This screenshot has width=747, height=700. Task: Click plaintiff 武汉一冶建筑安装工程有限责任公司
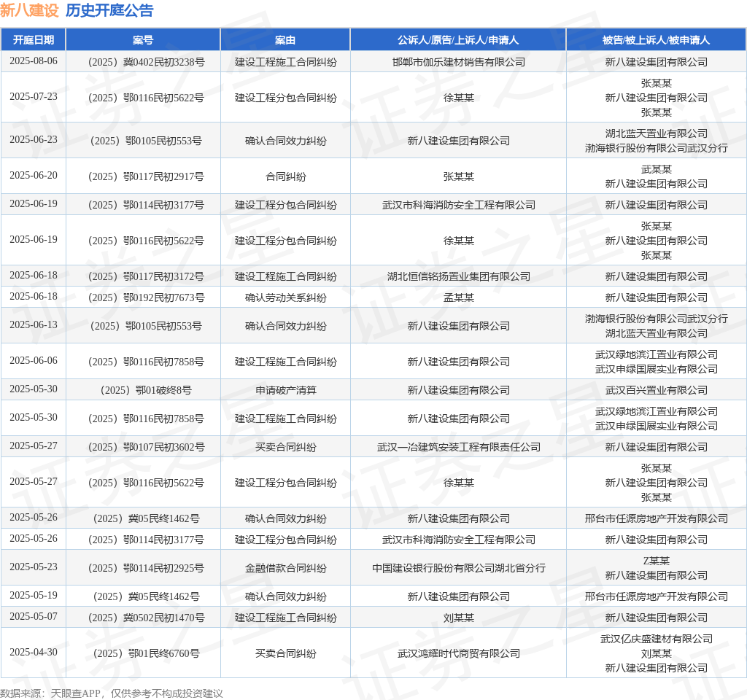(459, 447)
